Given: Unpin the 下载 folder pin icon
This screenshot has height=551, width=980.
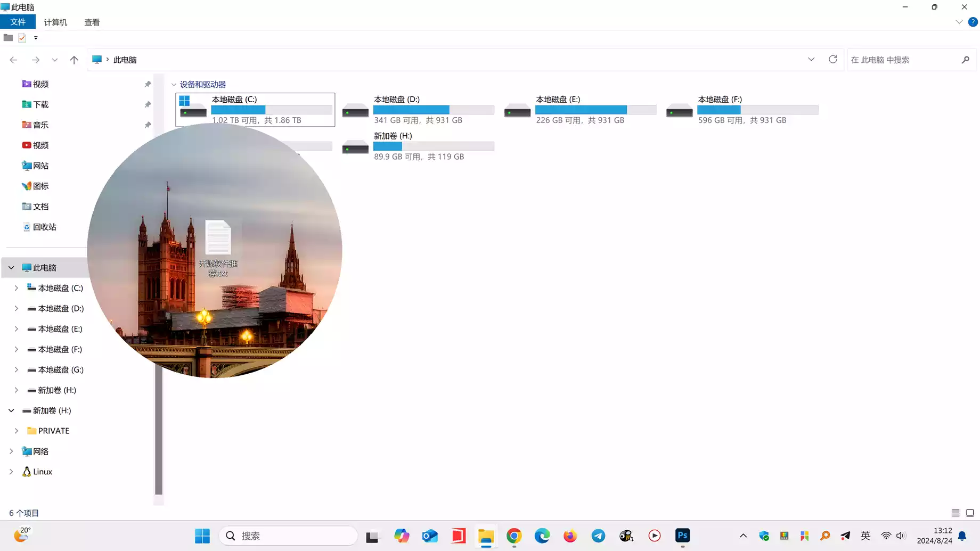Looking at the screenshot, I should (148, 104).
